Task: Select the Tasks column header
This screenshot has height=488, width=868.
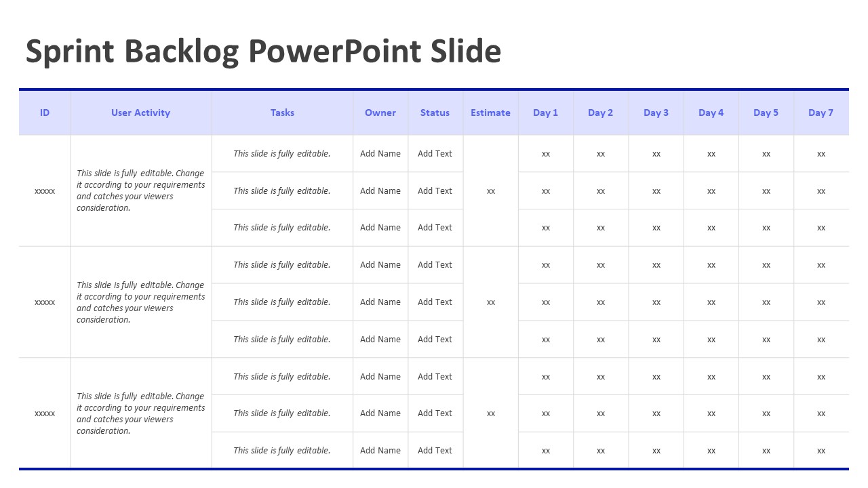Action: [x=282, y=113]
